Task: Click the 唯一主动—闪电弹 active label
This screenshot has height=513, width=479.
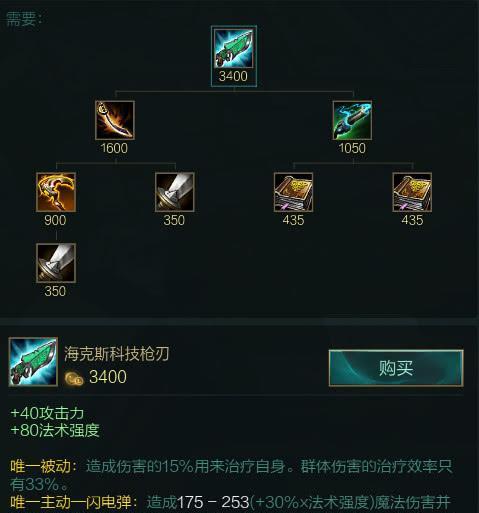Action: (73, 502)
